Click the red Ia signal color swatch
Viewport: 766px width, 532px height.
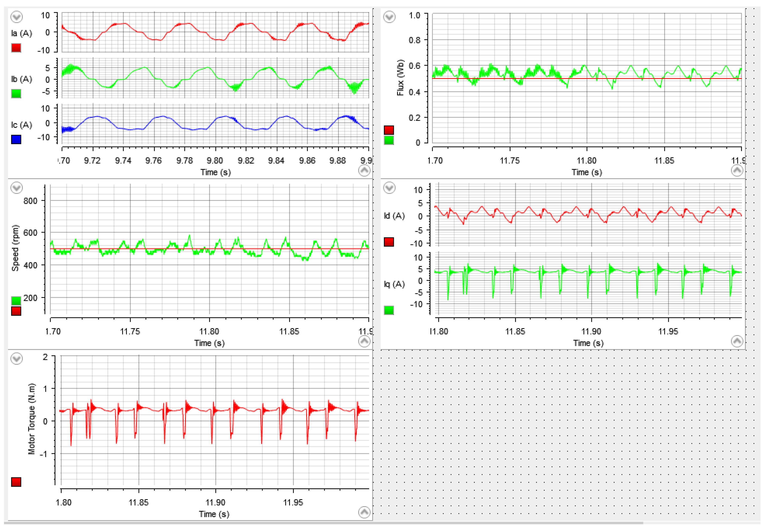[x=16, y=48]
